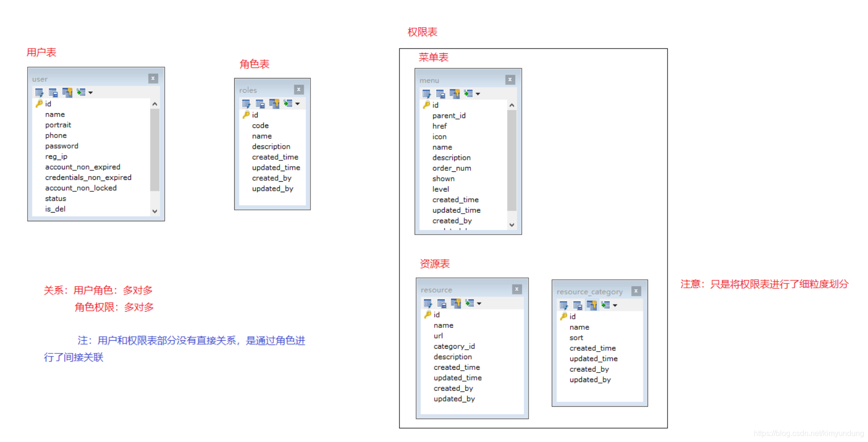
Task: Click the green arrow table icon in menu table
Action: [x=469, y=94]
